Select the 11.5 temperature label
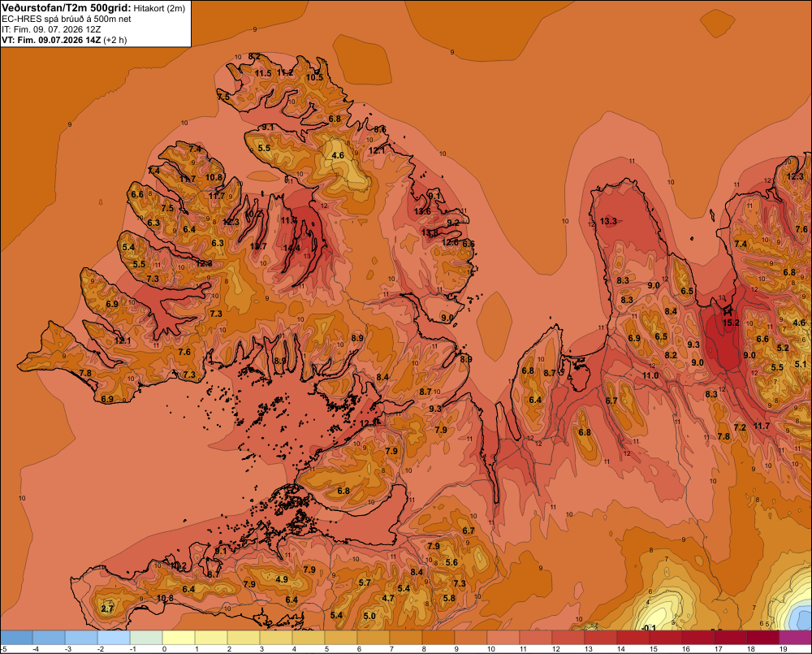 [263, 74]
